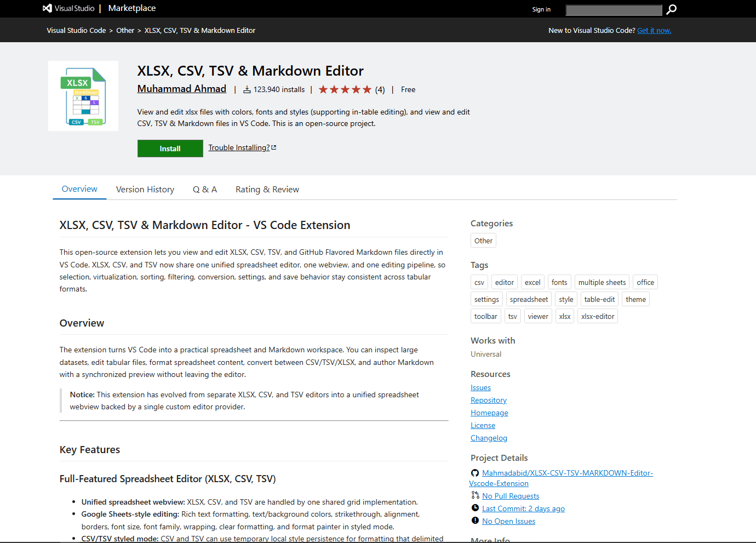
Task: Open No Pull Requests link
Action: coord(511,496)
